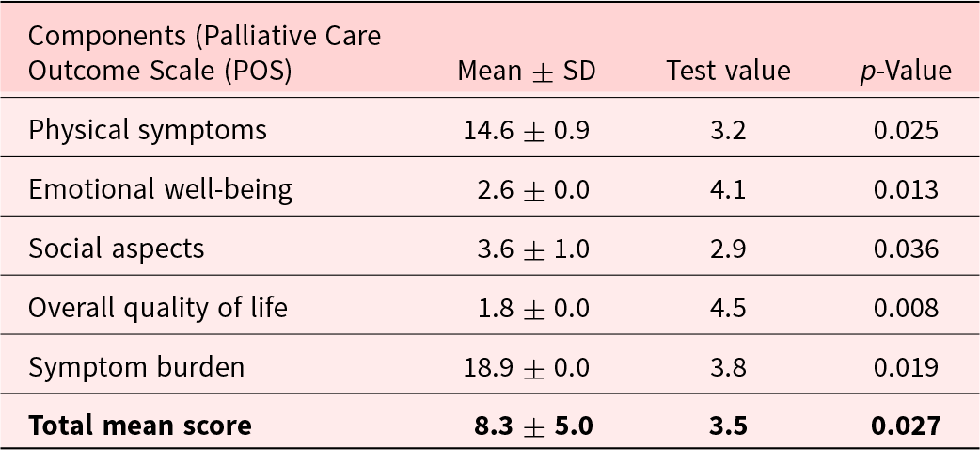Select the 2.6 ± 0.0 mean cell

pyautogui.click(x=532, y=189)
